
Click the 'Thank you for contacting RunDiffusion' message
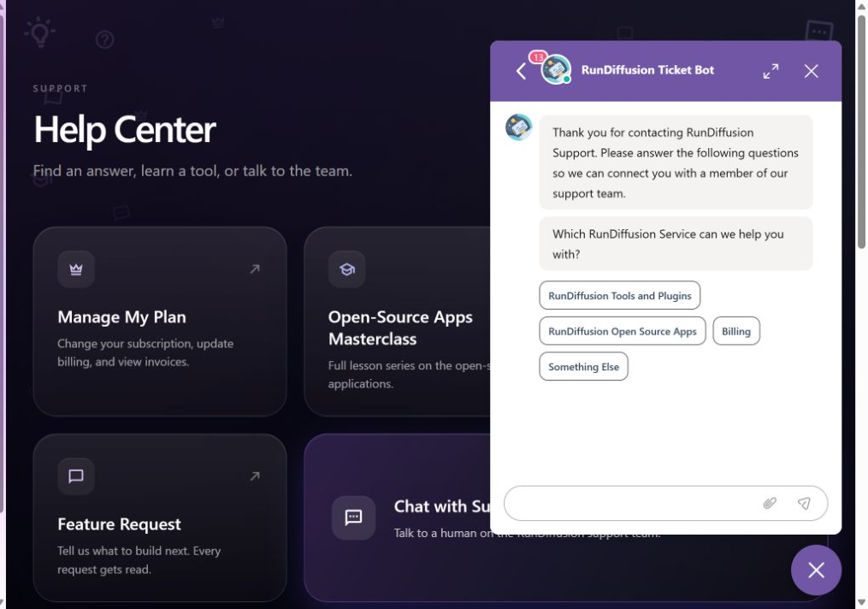click(676, 163)
